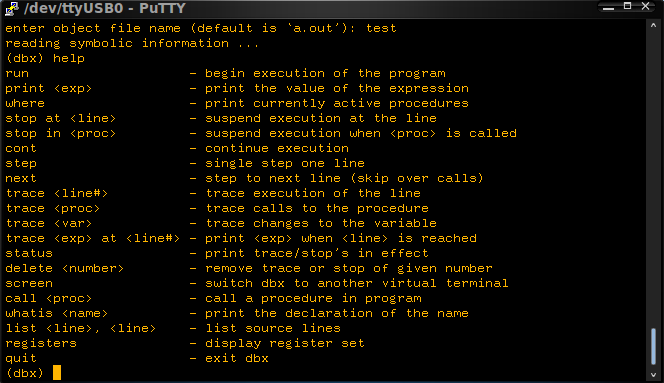Open the PuTTY system menu icon

tap(12, 8)
